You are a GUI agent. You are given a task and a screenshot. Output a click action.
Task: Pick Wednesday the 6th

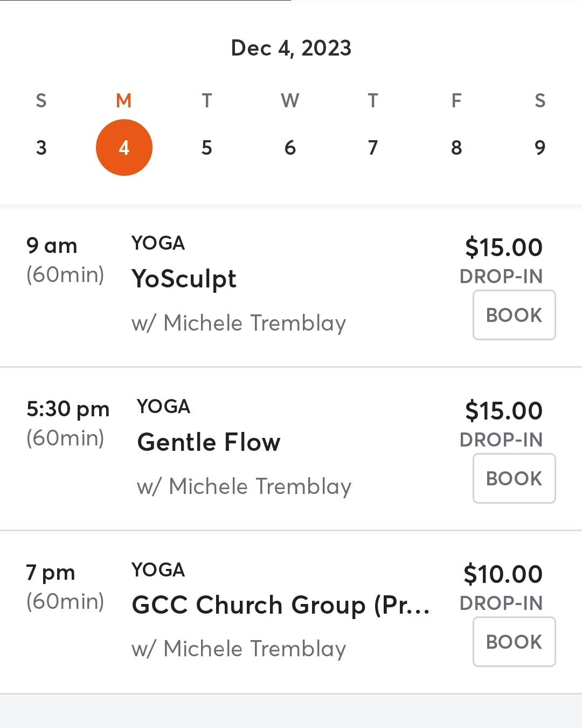click(290, 147)
